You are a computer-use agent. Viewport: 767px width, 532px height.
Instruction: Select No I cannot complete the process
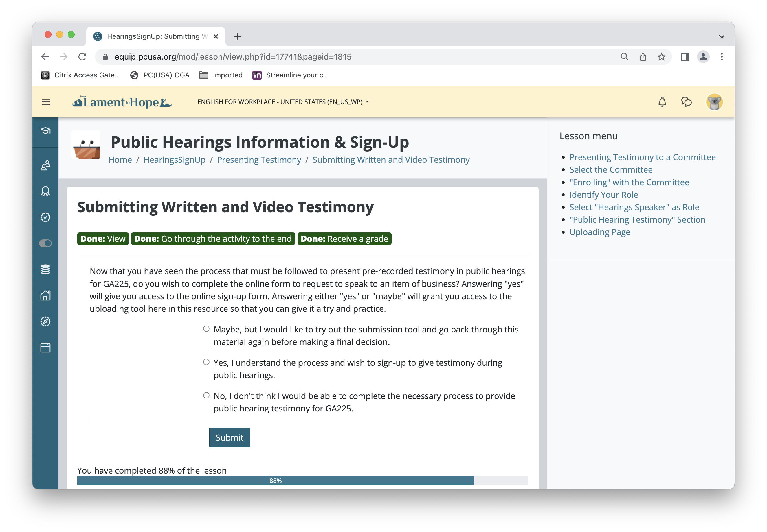point(206,395)
